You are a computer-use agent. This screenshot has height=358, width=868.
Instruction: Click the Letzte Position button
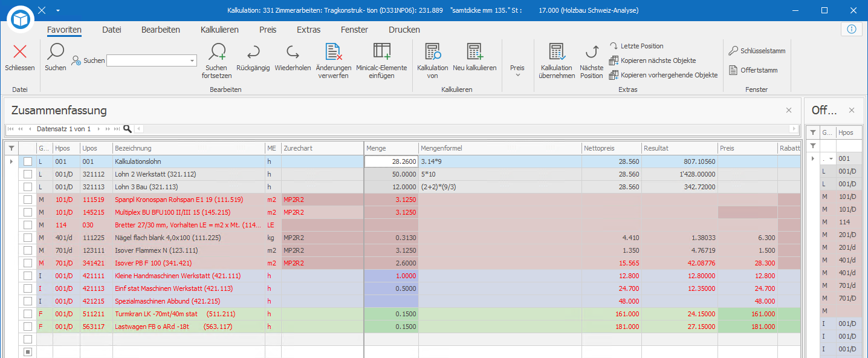636,46
